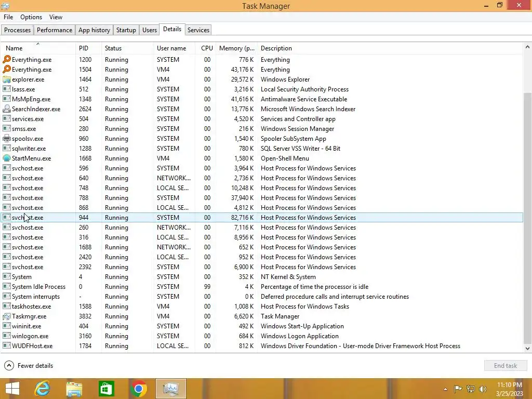This screenshot has width=532, height=399.
Task: Open the File menu
Action: tap(8, 17)
